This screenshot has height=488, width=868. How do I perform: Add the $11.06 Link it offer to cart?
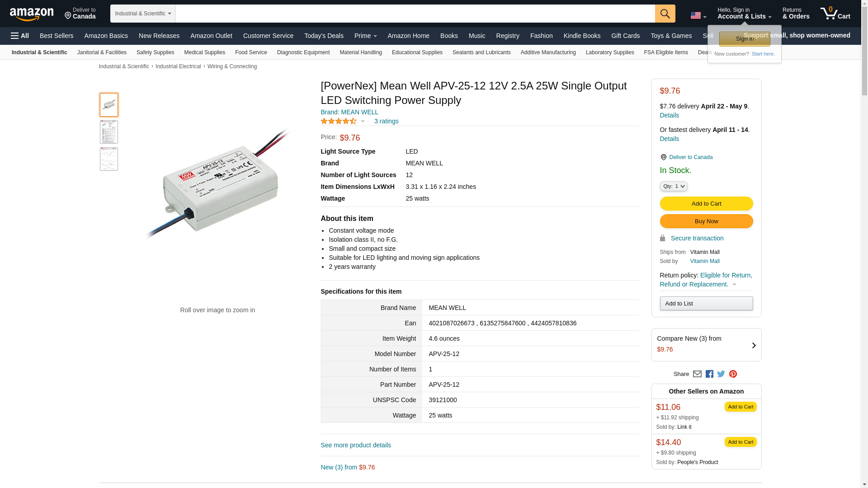(740, 407)
